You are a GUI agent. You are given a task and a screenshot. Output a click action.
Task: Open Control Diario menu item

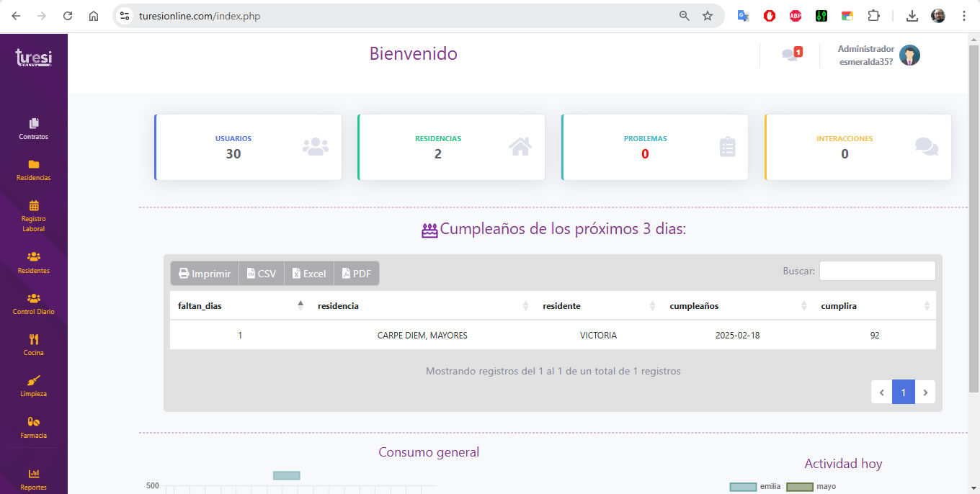[34, 304]
